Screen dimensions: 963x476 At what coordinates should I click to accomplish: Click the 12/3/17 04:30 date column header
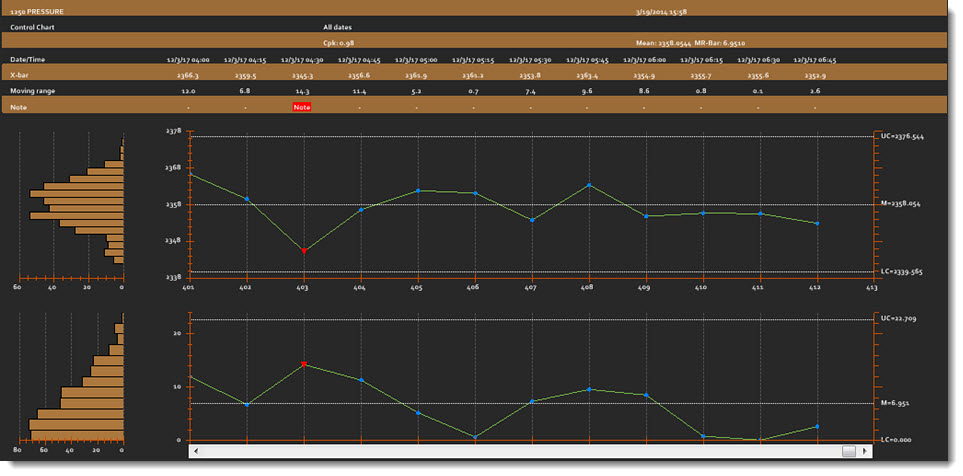(x=303, y=60)
